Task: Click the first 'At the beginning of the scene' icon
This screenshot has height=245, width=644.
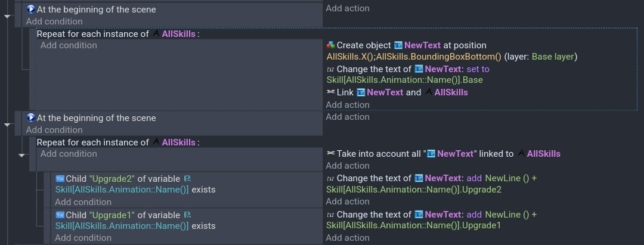Action: click(x=31, y=9)
